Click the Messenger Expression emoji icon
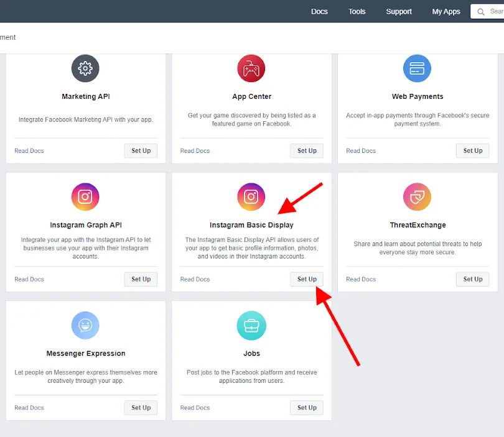This screenshot has width=504, height=437. 85,325
